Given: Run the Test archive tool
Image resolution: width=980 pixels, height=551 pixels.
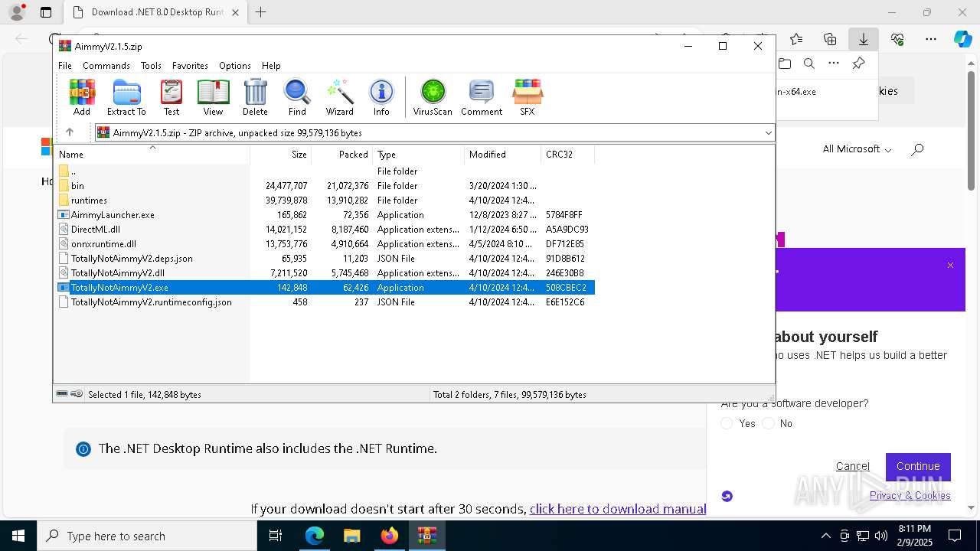Looking at the screenshot, I should [171, 97].
